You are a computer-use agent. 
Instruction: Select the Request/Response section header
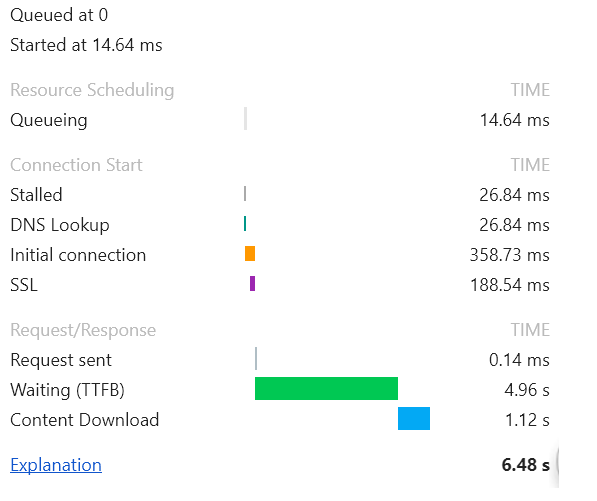tap(83, 330)
